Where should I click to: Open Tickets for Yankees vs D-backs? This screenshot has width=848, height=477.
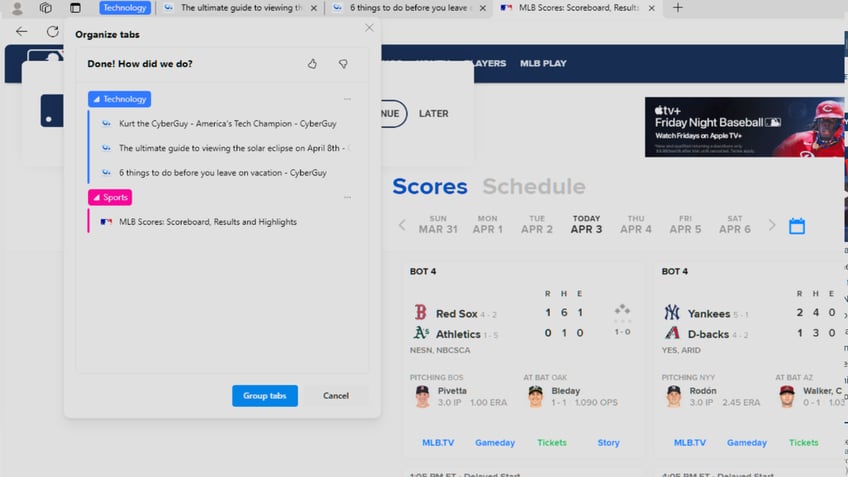804,443
